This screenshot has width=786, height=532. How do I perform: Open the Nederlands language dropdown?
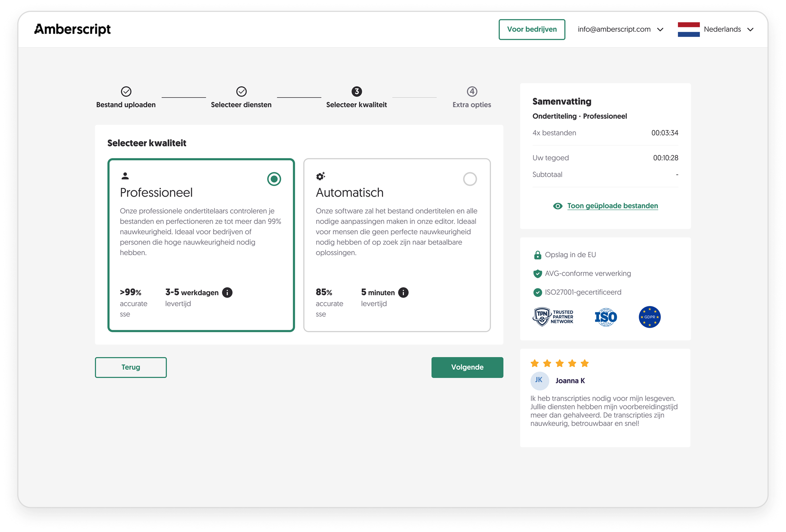(727, 29)
